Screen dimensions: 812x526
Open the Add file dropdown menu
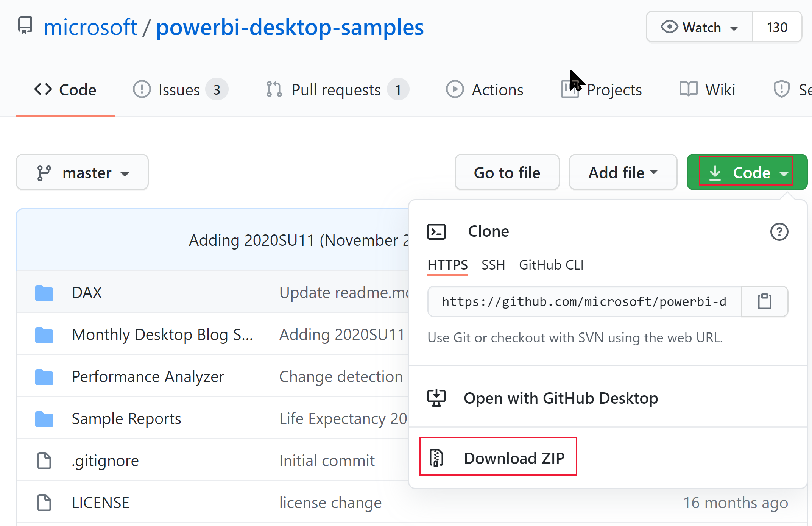point(622,172)
